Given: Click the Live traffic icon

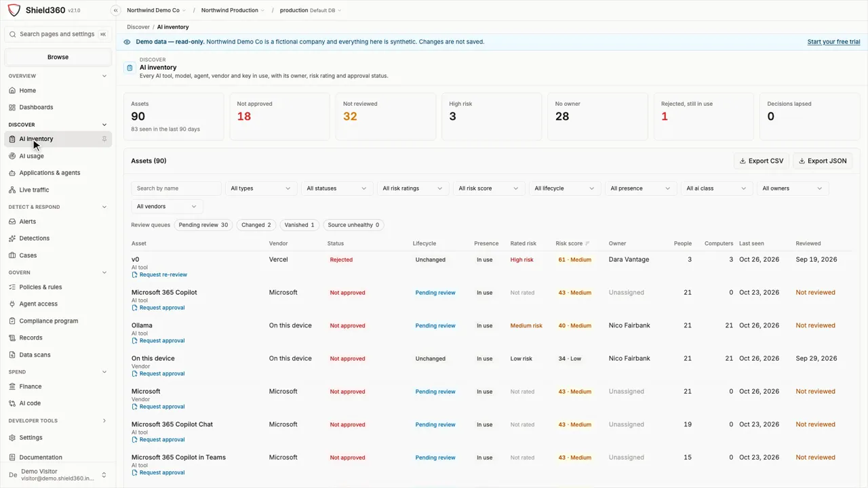Looking at the screenshot, I should tap(12, 190).
